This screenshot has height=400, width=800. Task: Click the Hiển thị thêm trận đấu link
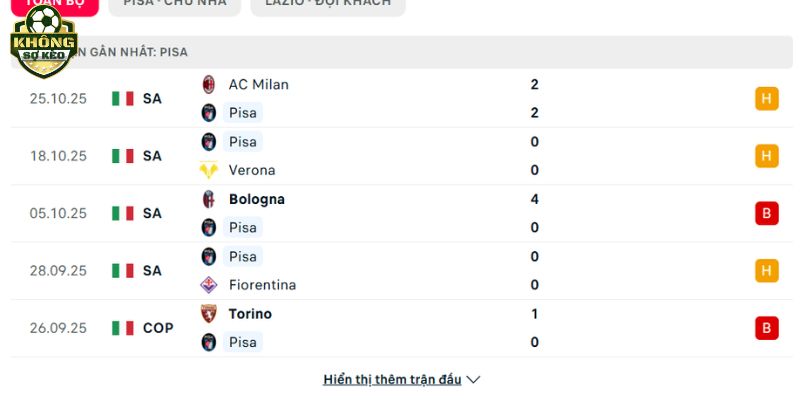392,380
